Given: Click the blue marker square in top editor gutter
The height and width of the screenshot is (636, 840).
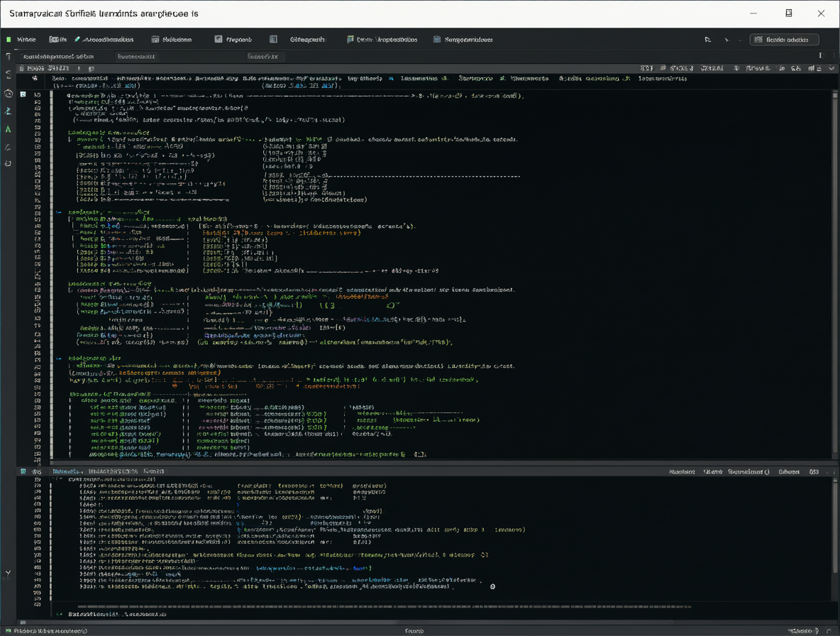Looking at the screenshot, I should pyautogui.click(x=23, y=94).
